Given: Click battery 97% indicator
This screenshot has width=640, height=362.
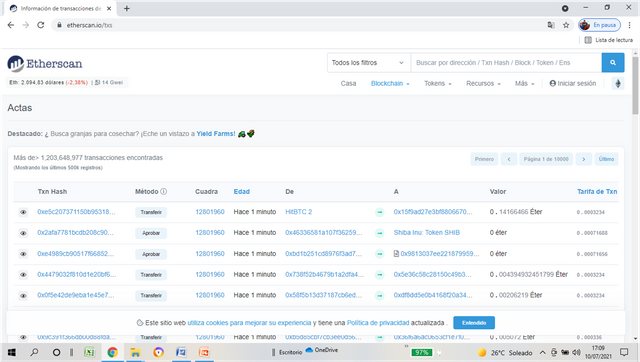Looking at the screenshot, I should pyautogui.click(x=421, y=353).
